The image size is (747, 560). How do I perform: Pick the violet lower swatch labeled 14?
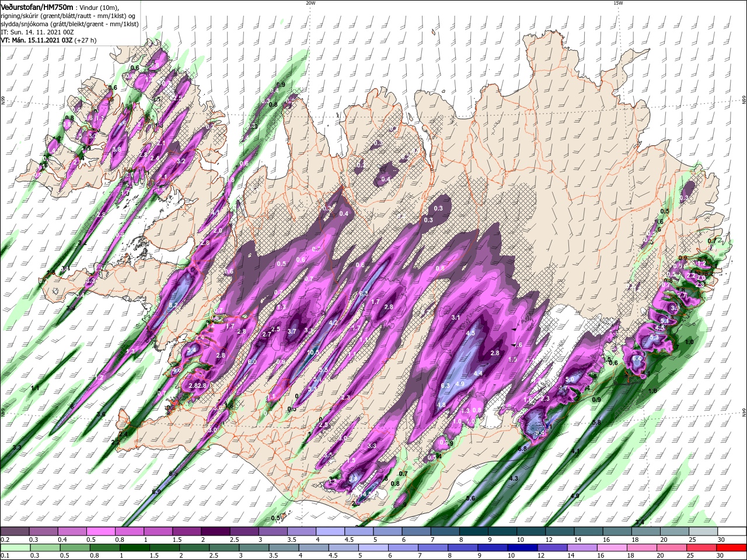point(582,548)
